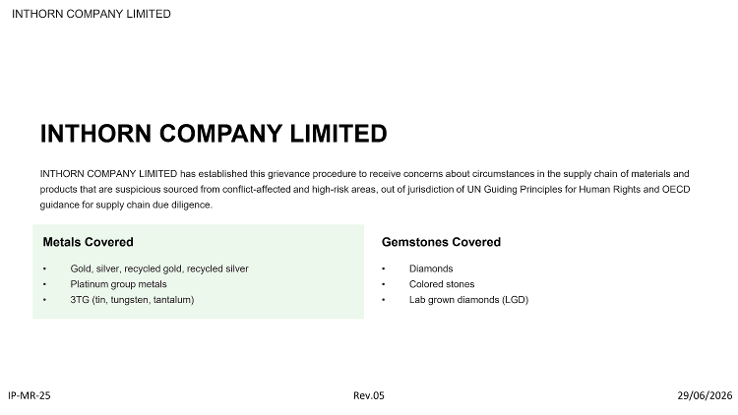
Task: Click the Platinum group metals bullet
Action: pyautogui.click(x=118, y=284)
